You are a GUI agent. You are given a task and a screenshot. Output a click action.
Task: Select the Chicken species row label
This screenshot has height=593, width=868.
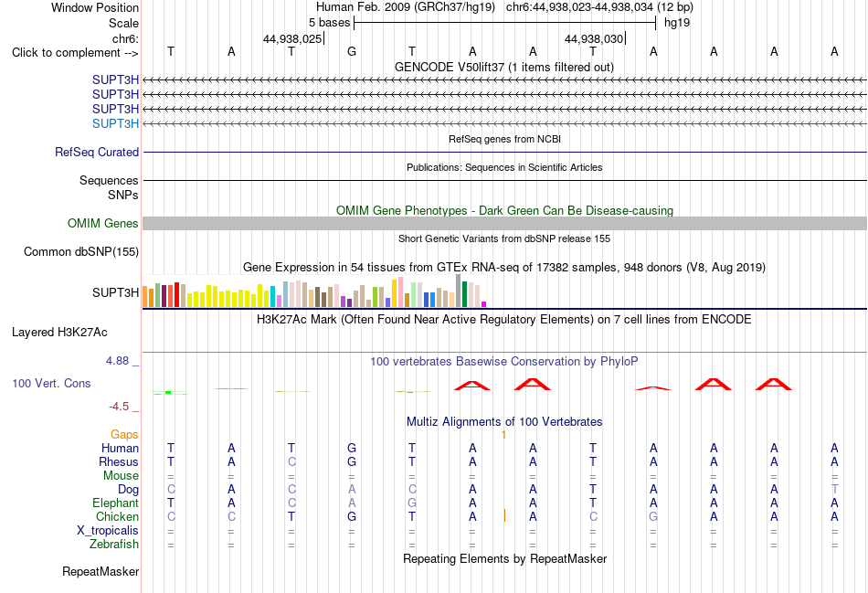pyautogui.click(x=117, y=516)
